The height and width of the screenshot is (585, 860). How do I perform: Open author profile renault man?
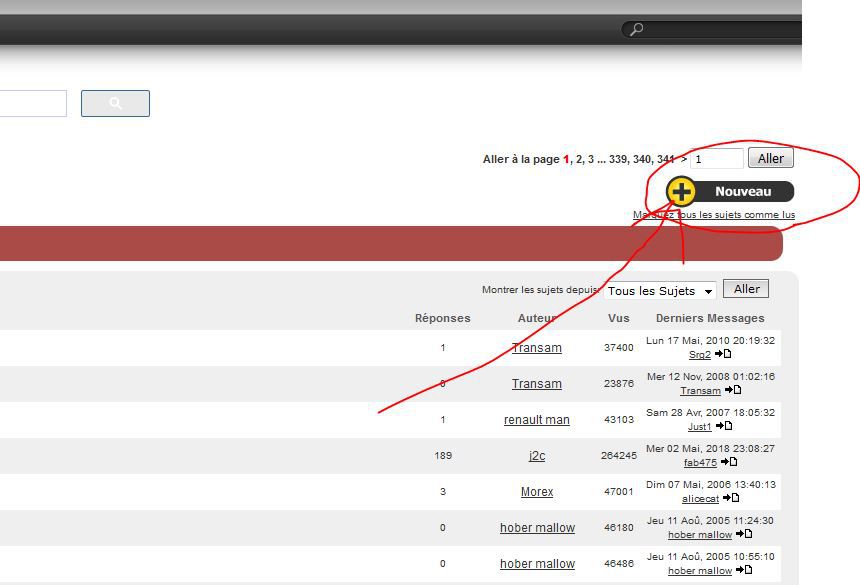click(x=537, y=420)
